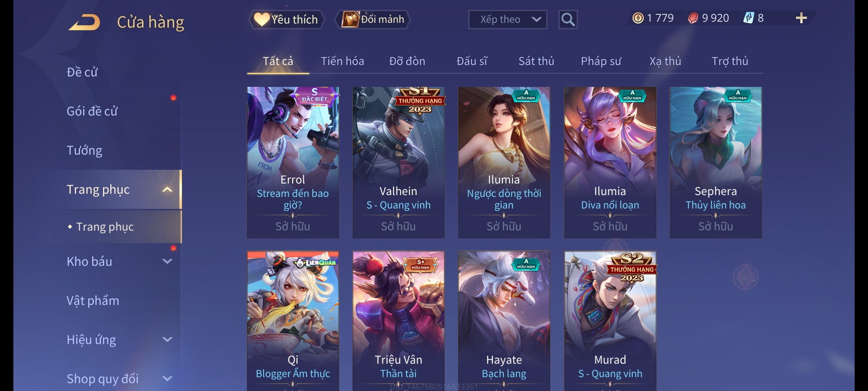This screenshot has width=868, height=391.
Task: Select the Pháp sư category tab
Action: [601, 61]
